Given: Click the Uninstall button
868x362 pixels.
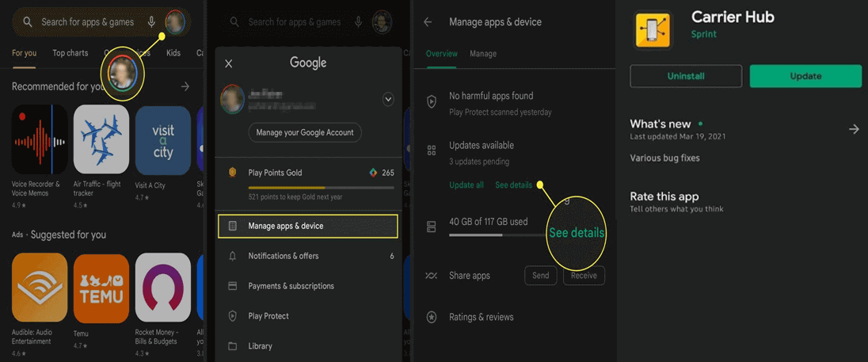Looking at the screenshot, I should (x=685, y=76).
